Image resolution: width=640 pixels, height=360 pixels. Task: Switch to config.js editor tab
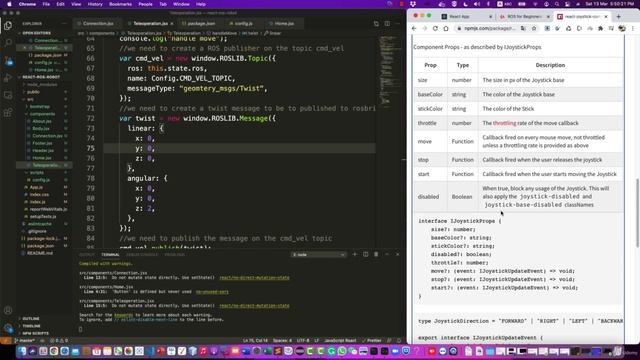click(243, 24)
